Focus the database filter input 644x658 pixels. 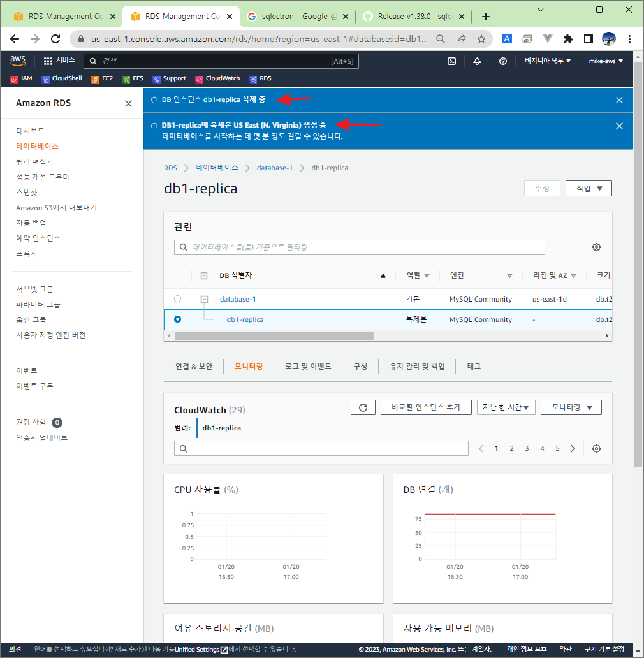[x=360, y=247]
